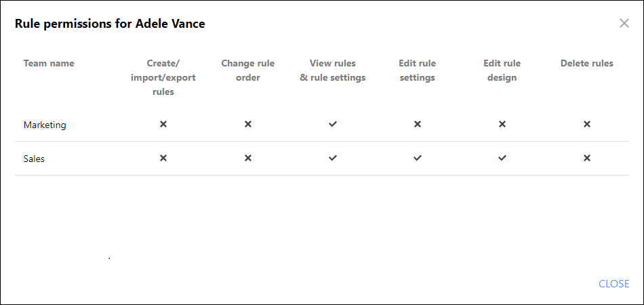The height and width of the screenshot is (305, 644).
Task: Click the Change rule order column header
Action: click(248, 70)
